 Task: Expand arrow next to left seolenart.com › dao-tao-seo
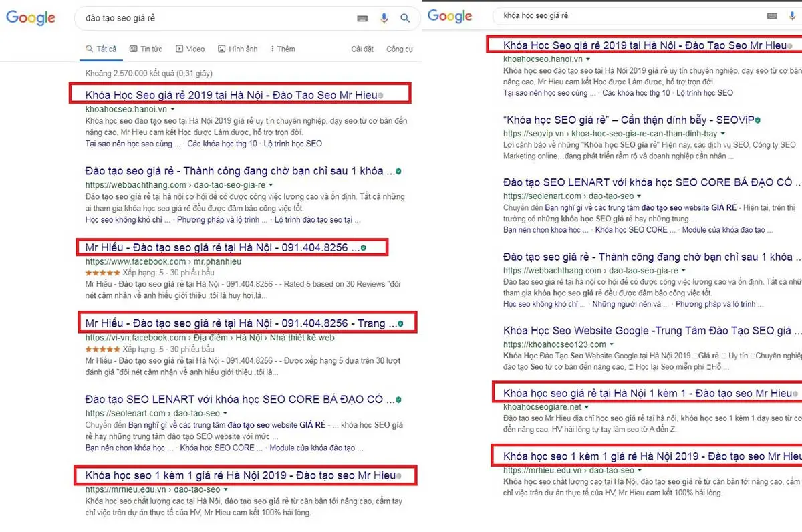point(225,414)
